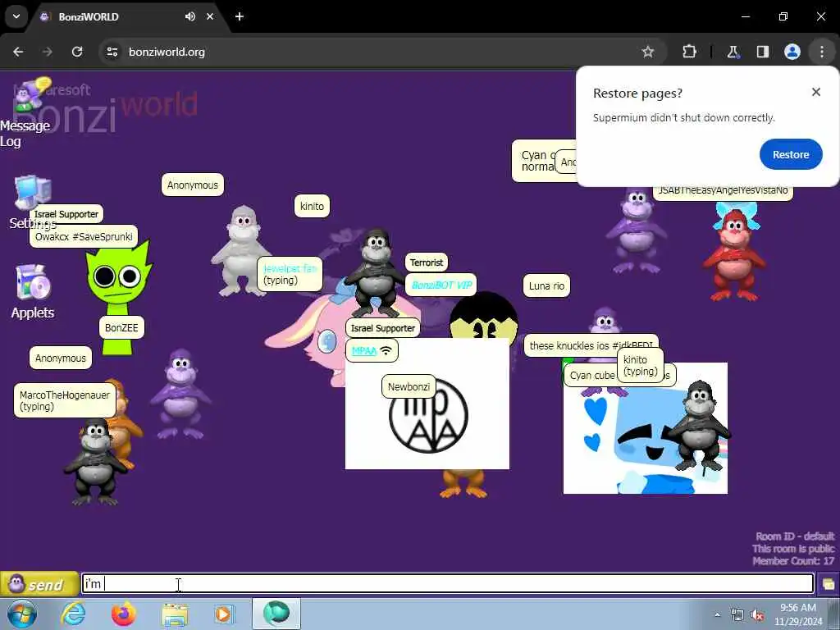Close the Restore pages popup
The image size is (840, 630).
[815, 92]
